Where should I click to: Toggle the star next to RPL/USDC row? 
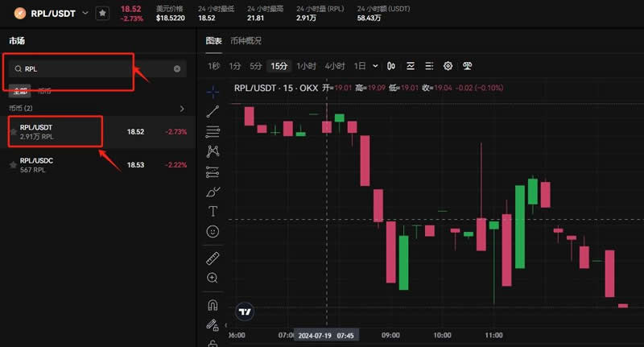point(13,165)
